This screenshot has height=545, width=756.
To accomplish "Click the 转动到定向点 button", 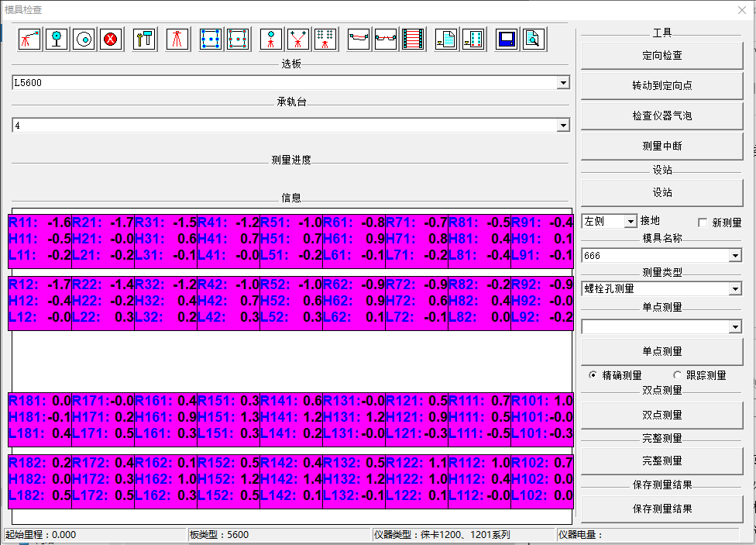I will [x=661, y=85].
